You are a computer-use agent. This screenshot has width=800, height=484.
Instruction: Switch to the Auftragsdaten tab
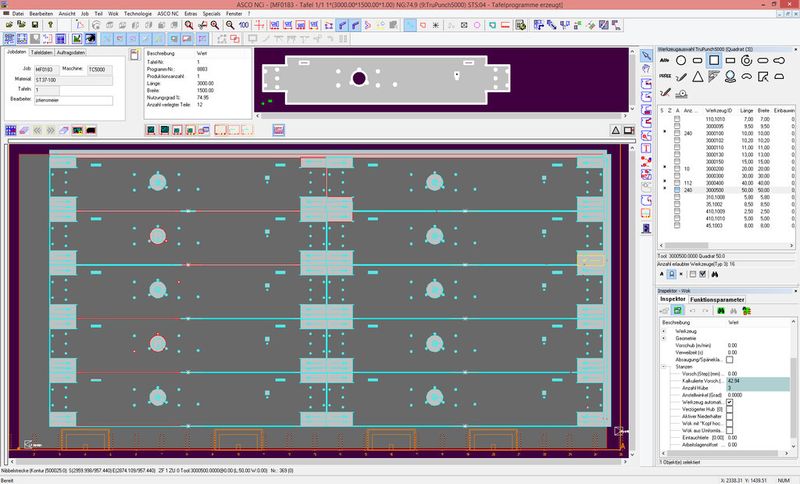pyautogui.click(x=70, y=53)
